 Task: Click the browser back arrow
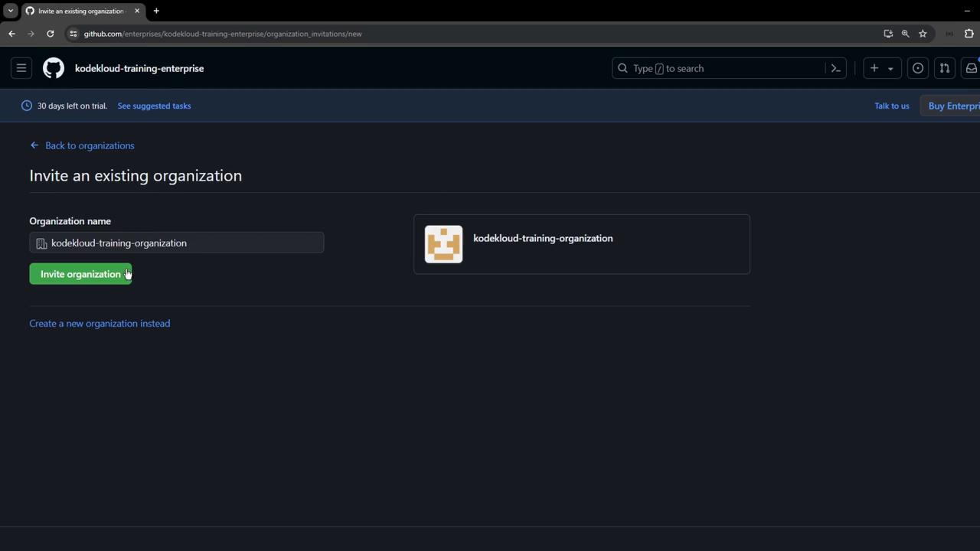coord(11,34)
